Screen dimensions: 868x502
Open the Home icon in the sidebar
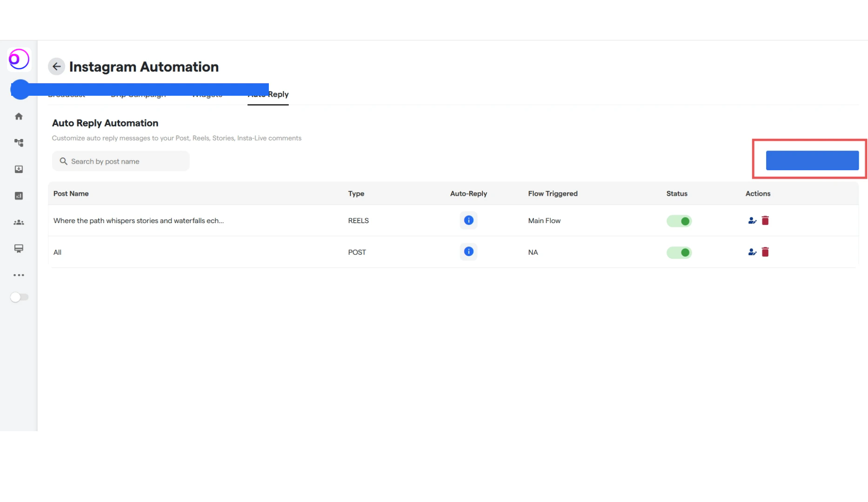[19, 116]
